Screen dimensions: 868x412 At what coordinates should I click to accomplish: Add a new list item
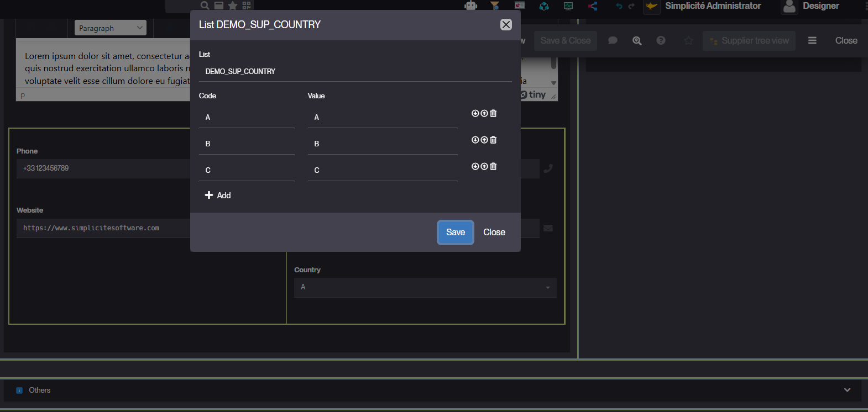[x=218, y=195]
